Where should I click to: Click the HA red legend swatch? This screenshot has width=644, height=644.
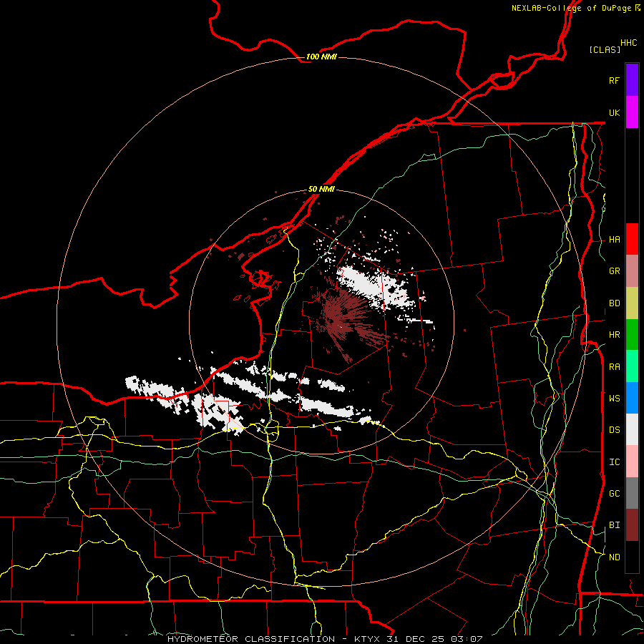pyautogui.click(x=632, y=239)
